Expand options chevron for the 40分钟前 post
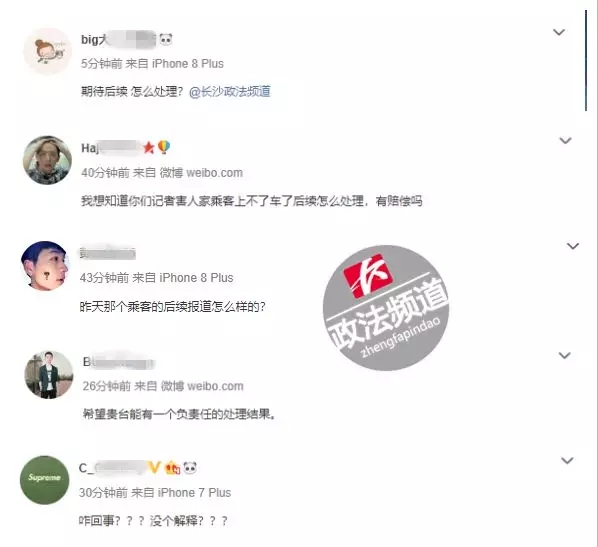The height and width of the screenshot is (547, 598). tap(565, 141)
